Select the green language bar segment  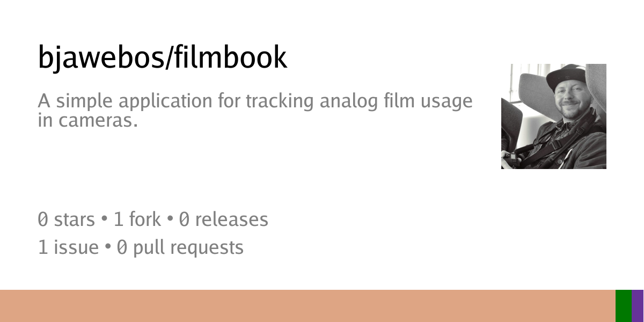click(x=624, y=306)
